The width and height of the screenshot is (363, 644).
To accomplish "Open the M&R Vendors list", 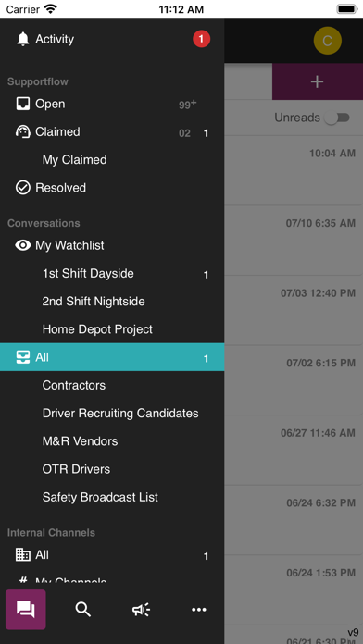I will (112, 441).
